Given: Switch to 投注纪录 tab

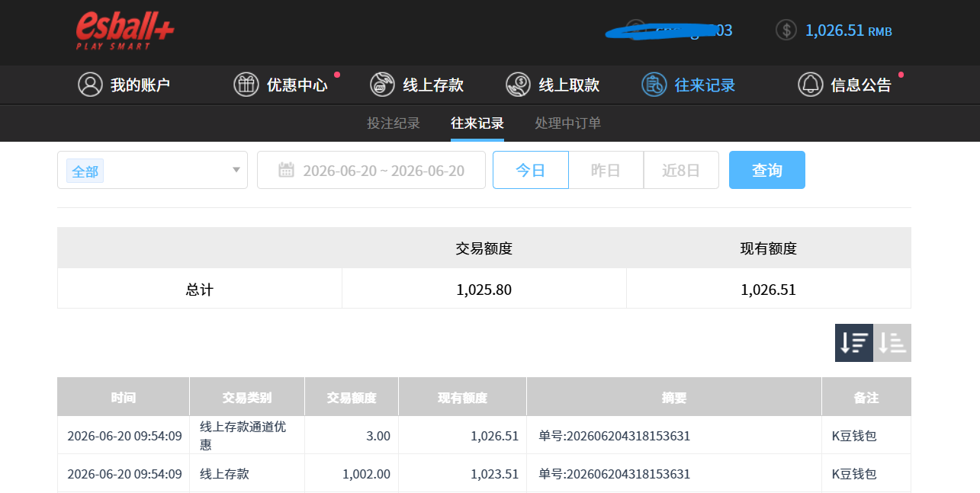Looking at the screenshot, I should click(x=394, y=123).
